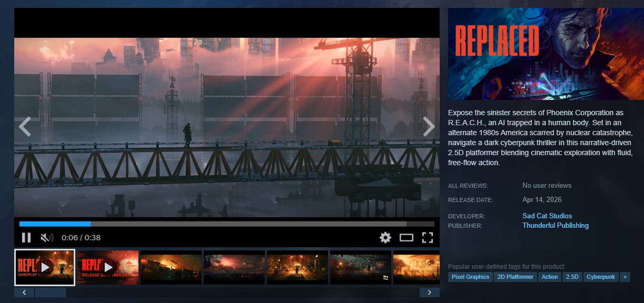Click the Apr 14, 2026 release date
This screenshot has height=303, width=644.
pos(542,199)
